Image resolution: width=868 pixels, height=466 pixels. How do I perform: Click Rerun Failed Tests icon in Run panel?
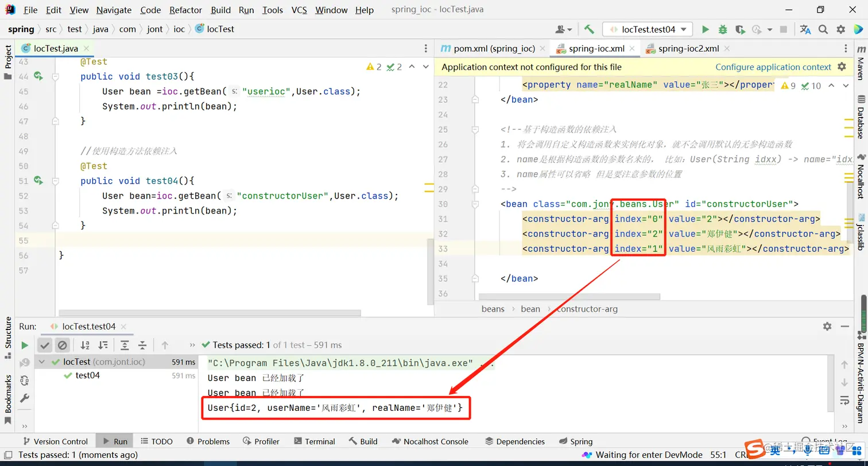pyautogui.click(x=25, y=363)
